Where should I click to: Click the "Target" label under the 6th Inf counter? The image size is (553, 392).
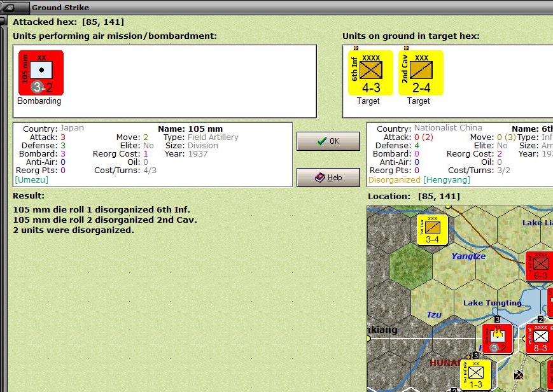tap(368, 101)
